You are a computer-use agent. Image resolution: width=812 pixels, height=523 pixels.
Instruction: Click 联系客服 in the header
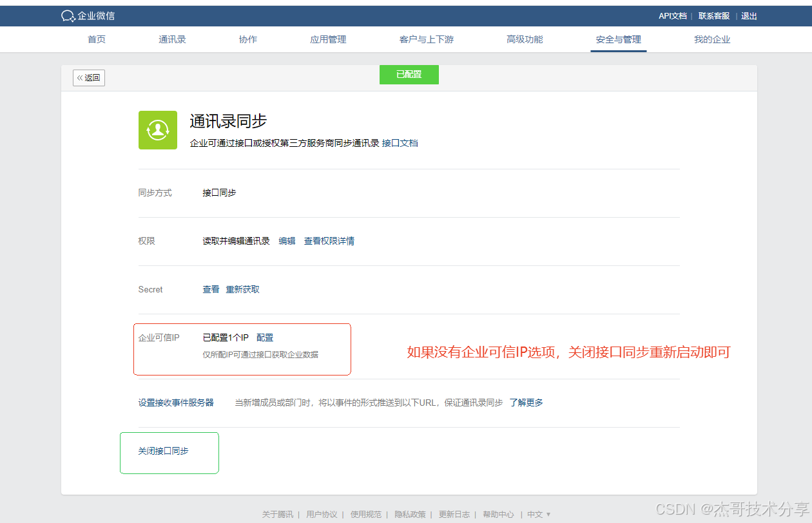tap(714, 16)
